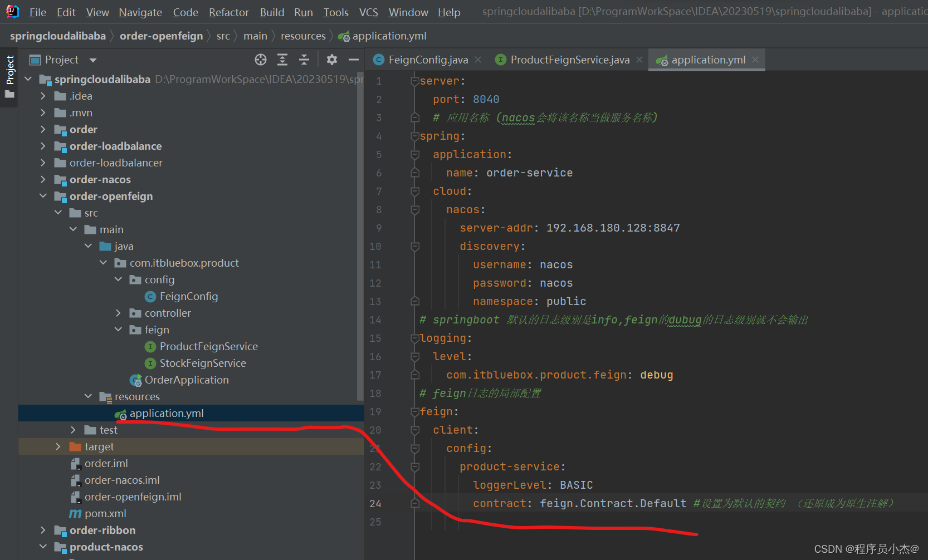Switch to the FeignConfig.java tab
The width and height of the screenshot is (928, 560).
pyautogui.click(x=428, y=60)
